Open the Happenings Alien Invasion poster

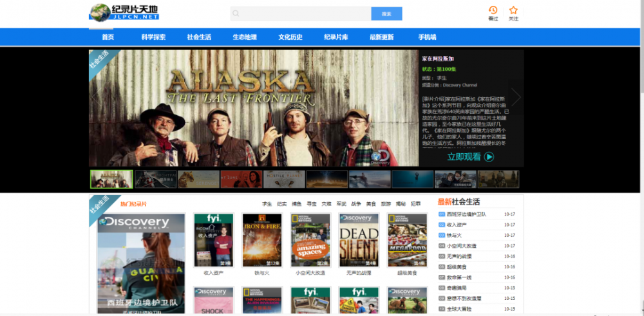point(262,301)
